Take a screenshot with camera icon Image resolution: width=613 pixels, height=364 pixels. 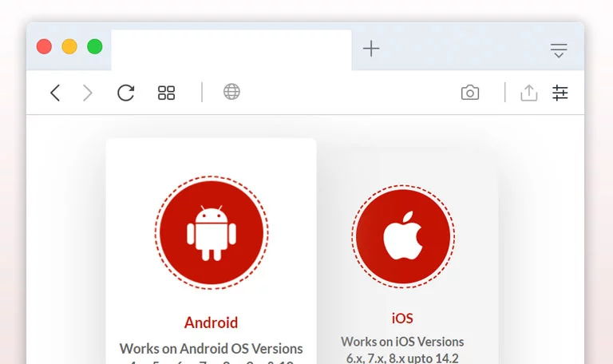pos(470,93)
